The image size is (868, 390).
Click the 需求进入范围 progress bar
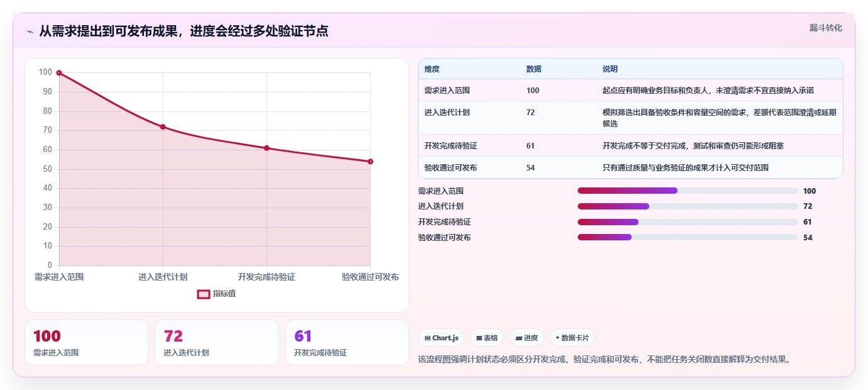click(x=688, y=191)
